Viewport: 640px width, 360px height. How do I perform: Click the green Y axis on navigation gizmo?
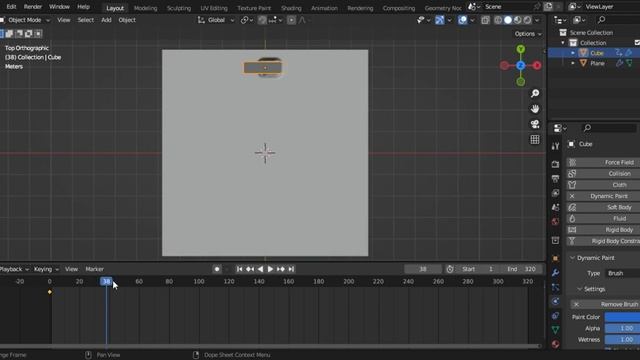[520, 49]
